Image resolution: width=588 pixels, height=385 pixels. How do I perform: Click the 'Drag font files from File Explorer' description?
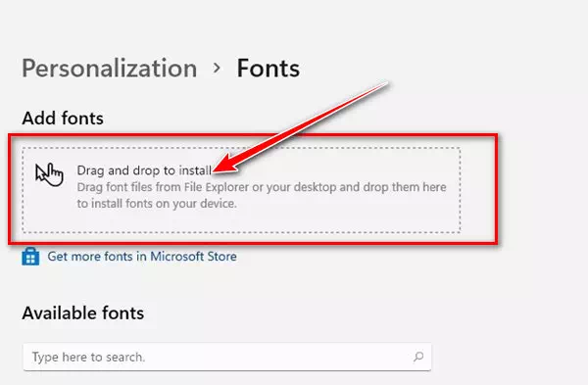[262, 195]
